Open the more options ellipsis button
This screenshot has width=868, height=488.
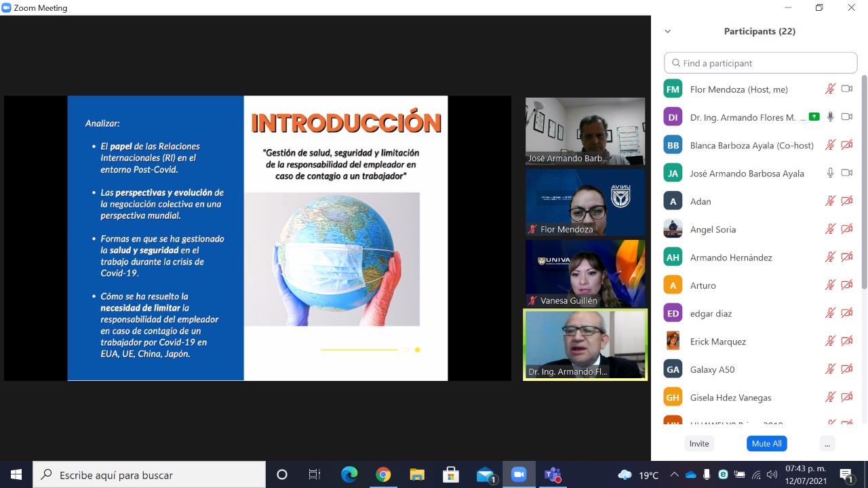(x=826, y=443)
